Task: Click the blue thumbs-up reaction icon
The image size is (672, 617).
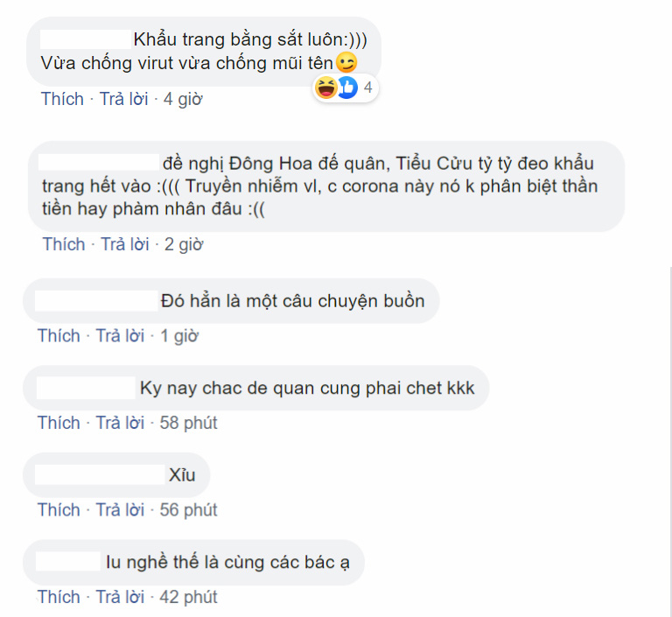Action: pyautogui.click(x=347, y=88)
